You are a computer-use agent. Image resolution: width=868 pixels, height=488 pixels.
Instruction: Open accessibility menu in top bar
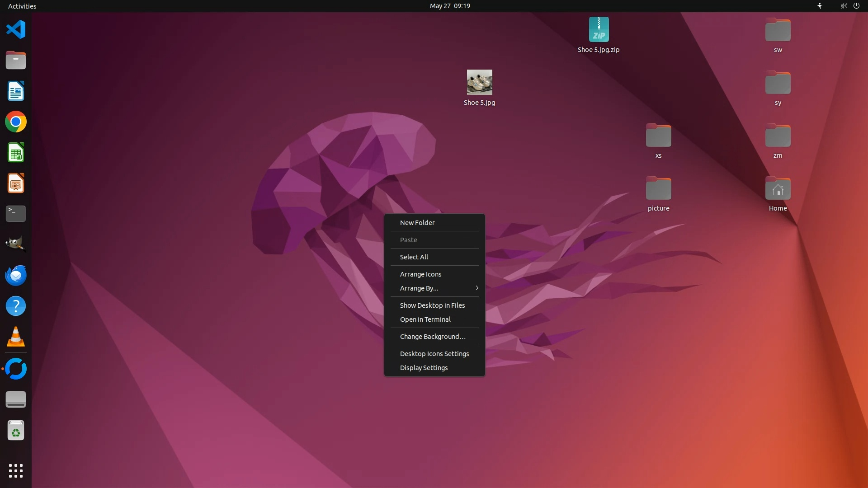pos(819,6)
